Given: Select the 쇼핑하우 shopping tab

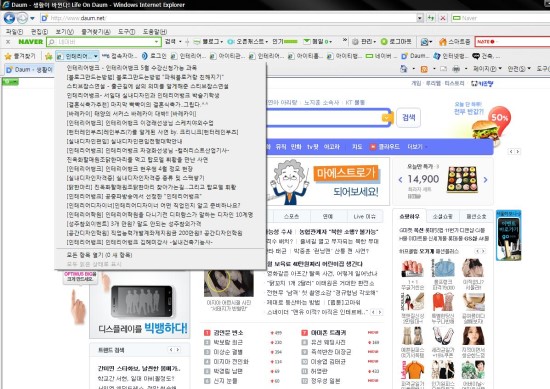Looking at the screenshot, I should coord(409,216).
